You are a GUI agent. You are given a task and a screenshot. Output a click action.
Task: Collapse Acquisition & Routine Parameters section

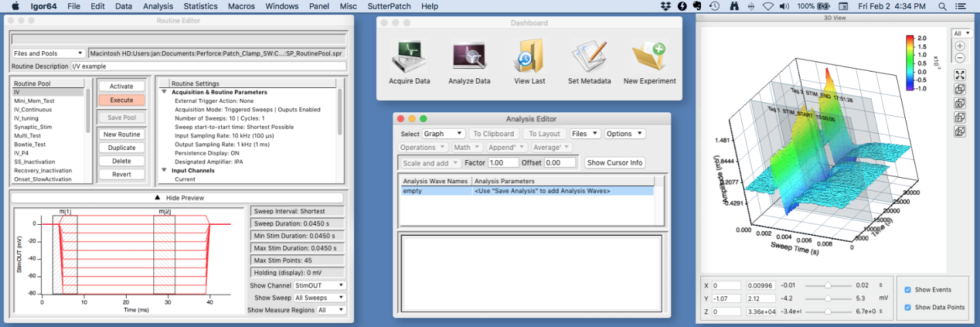(164, 92)
